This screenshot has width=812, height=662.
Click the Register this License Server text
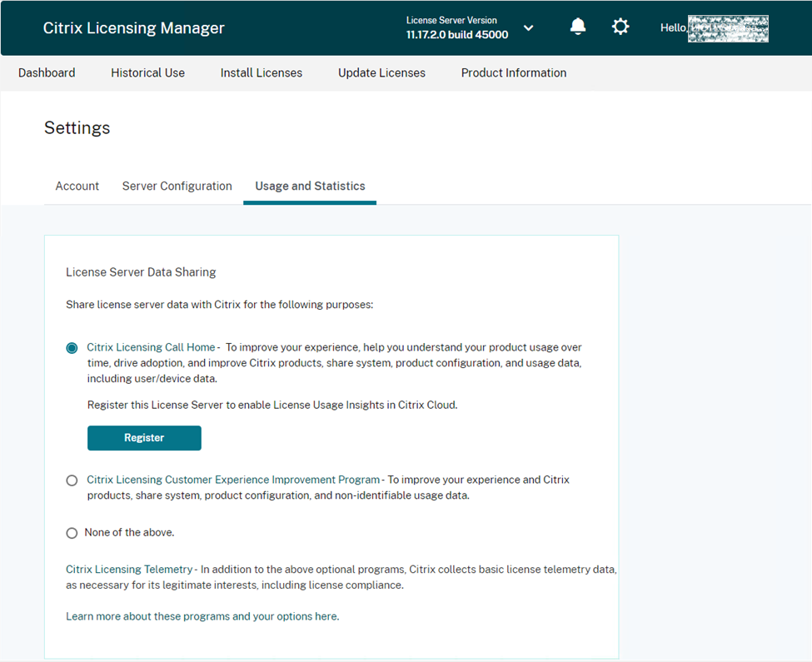pos(272,405)
